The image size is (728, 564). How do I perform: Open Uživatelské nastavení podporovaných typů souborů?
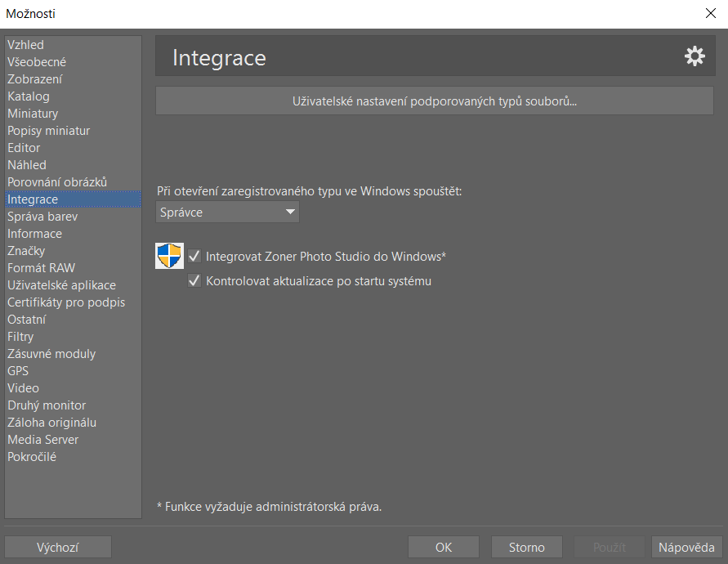click(x=435, y=101)
